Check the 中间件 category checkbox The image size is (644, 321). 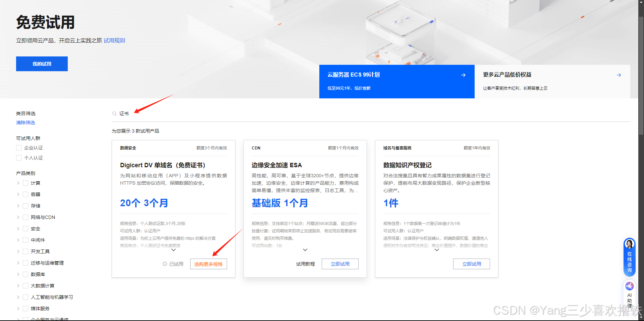click(x=25, y=240)
